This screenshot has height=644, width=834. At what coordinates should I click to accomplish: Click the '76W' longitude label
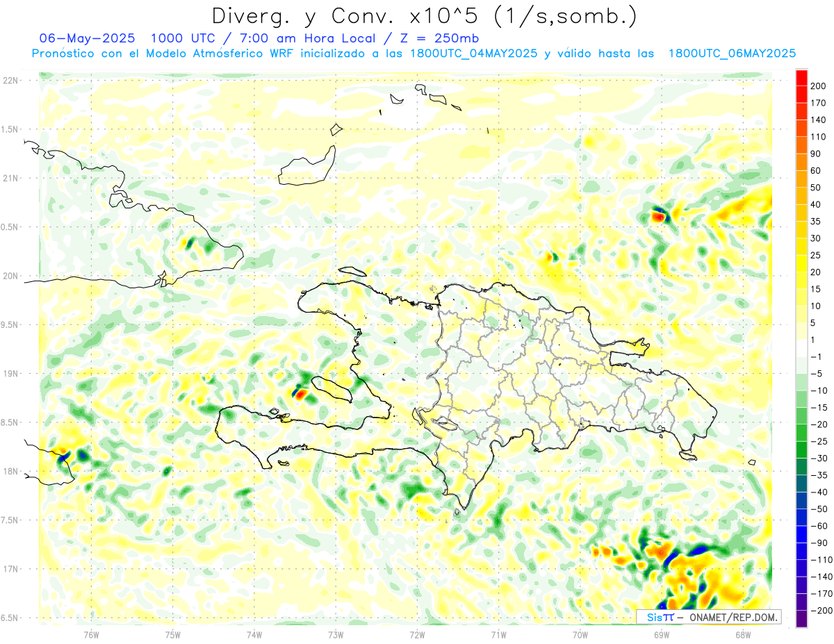point(91,634)
